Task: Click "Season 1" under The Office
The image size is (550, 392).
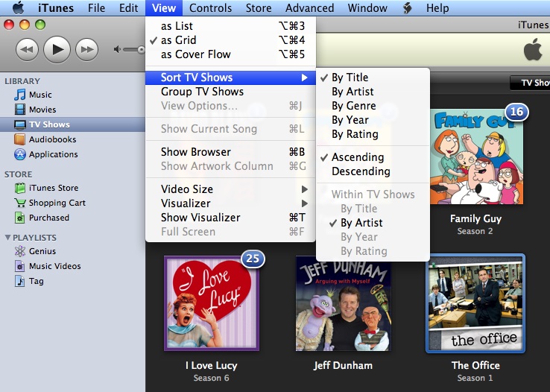Action: tap(475, 378)
